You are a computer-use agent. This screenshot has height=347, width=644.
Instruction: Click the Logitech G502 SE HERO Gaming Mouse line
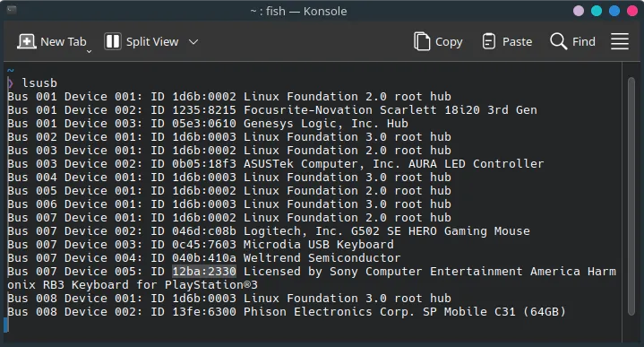coord(269,231)
